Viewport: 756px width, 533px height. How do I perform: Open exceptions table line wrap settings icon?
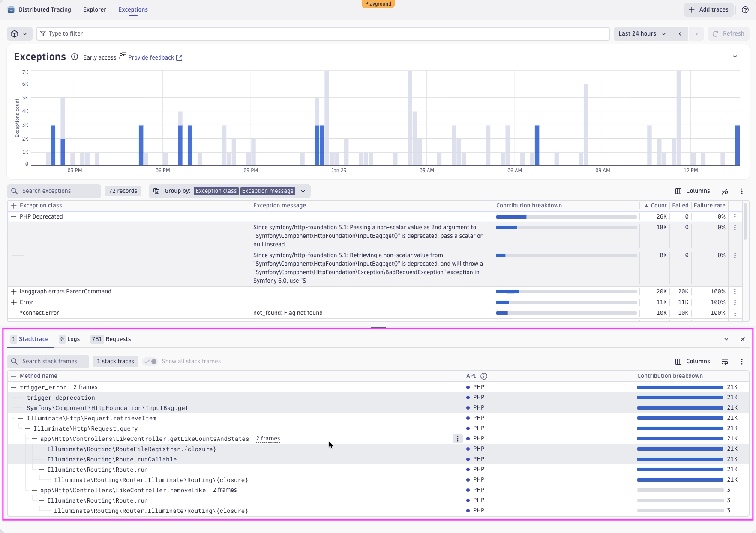(725, 191)
